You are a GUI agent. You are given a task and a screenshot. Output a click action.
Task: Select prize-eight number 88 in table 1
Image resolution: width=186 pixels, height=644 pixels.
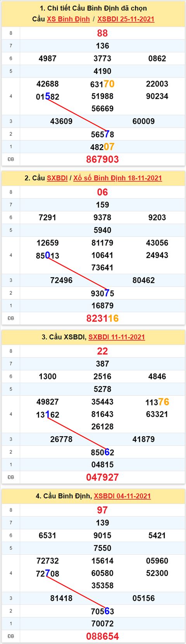click(x=102, y=33)
